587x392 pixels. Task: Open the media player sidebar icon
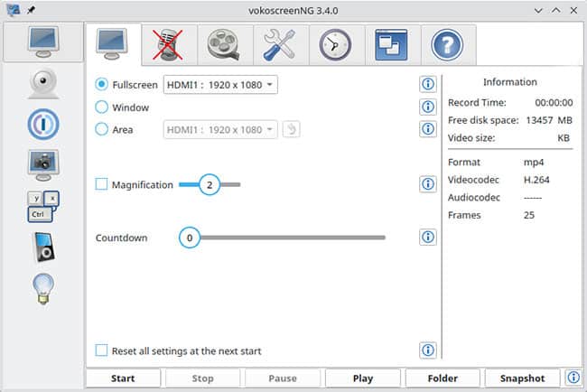[x=43, y=247]
